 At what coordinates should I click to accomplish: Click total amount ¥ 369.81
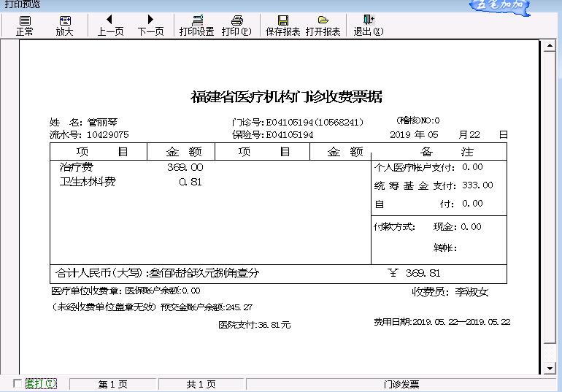[414, 274]
